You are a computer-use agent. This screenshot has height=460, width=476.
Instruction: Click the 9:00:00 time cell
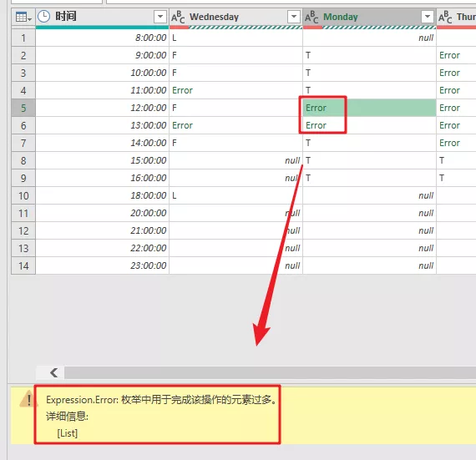pyautogui.click(x=103, y=55)
